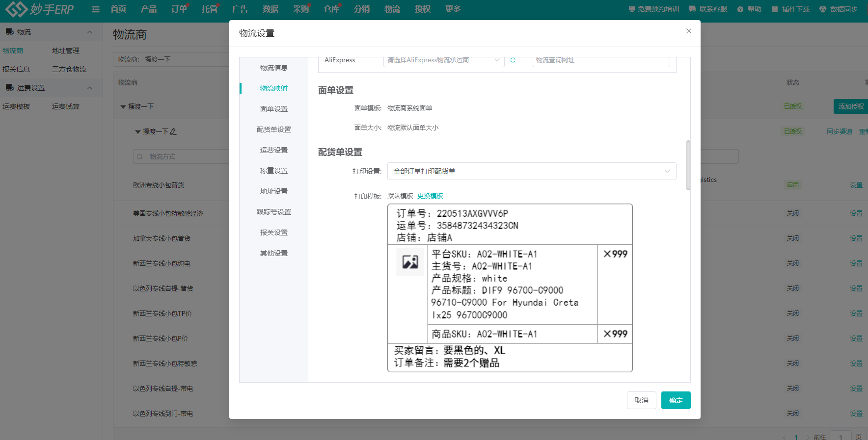Click the refresh icon beside AliExpress carrier dropdown
The height and width of the screenshot is (440, 868).
[x=513, y=60]
